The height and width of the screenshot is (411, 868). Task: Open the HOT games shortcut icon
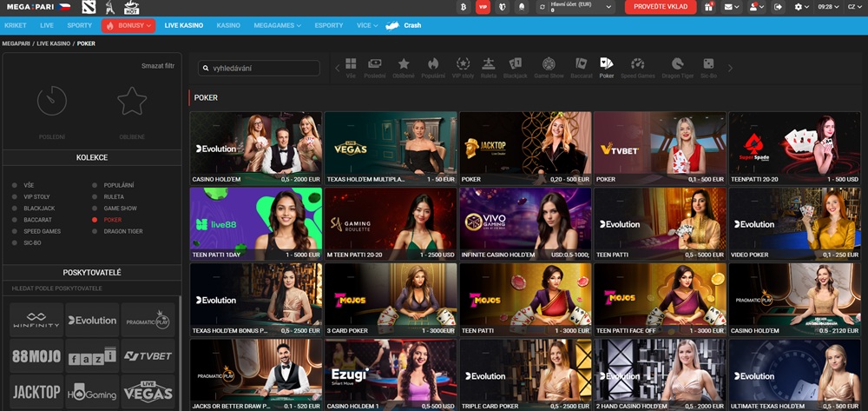coord(132,7)
